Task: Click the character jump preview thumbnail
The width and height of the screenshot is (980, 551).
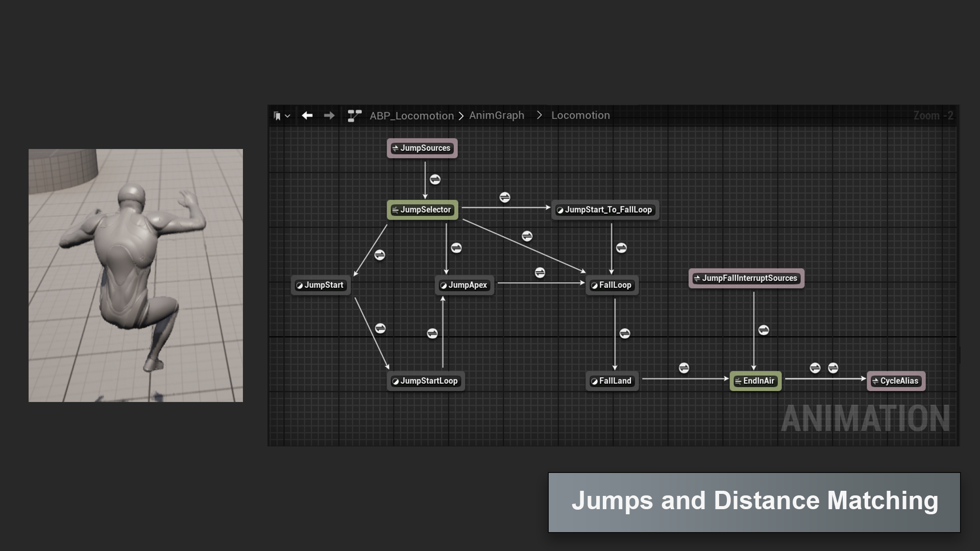Action: click(x=136, y=275)
